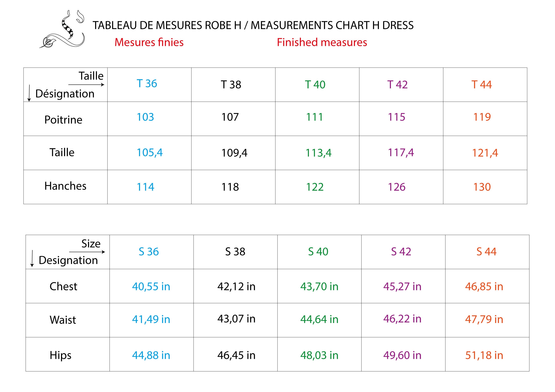Click the S 38 column header

point(235,252)
